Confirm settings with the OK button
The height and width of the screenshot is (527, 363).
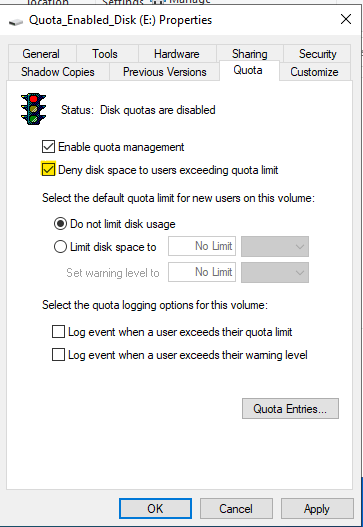(155, 509)
